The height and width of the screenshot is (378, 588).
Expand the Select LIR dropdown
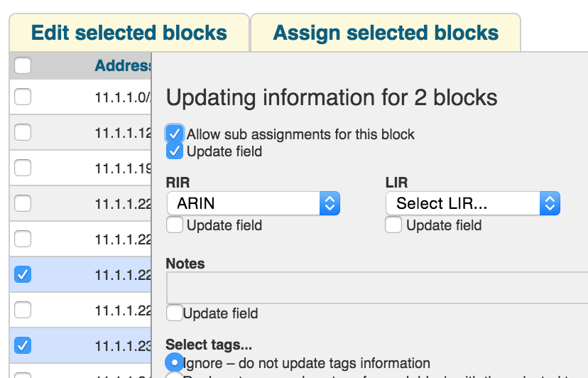coord(473,203)
